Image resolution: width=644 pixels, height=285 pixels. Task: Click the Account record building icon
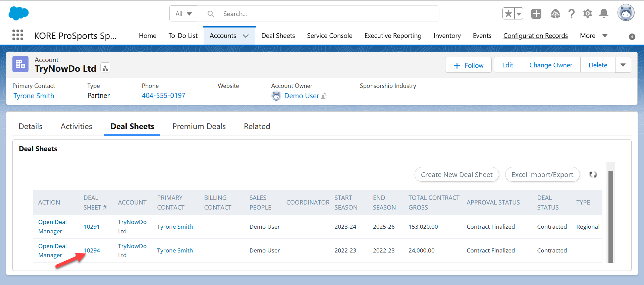coord(20,64)
